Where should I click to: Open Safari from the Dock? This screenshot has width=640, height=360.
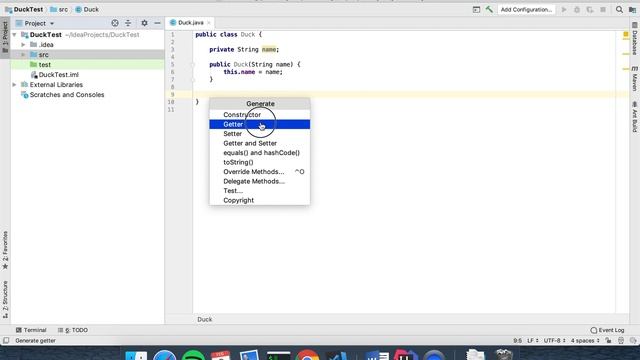[164, 355]
